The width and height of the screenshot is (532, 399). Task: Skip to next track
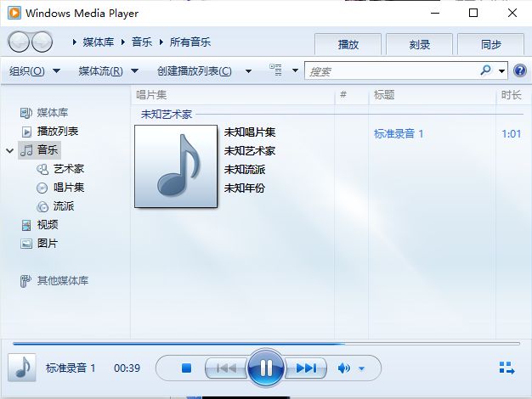pos(306,368)
